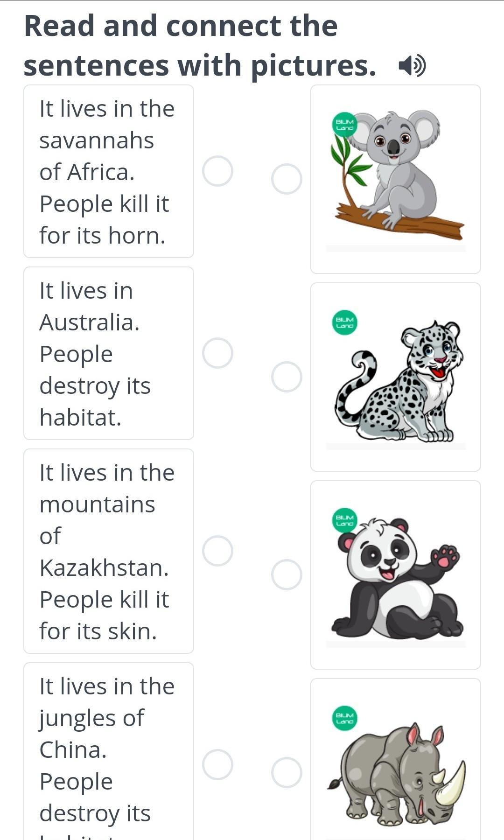This screenshot has height=840, width=504.
Task: Click the koala picture
Action: (396, 179)
